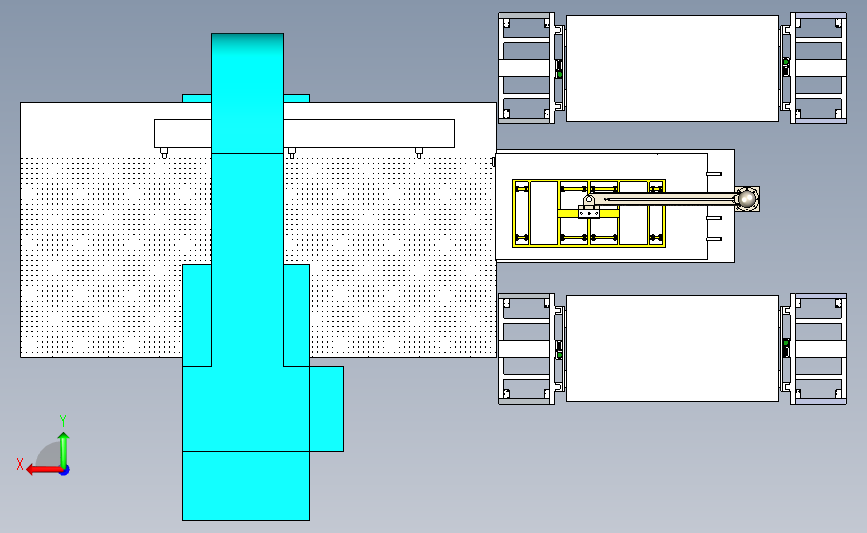Select the rightmost pin under the white beam

pos(419,153)
